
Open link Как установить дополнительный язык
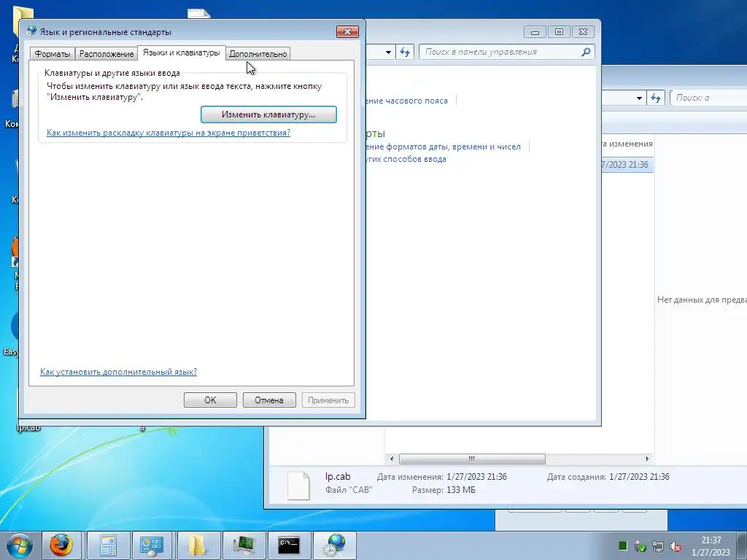pos(118,372)
